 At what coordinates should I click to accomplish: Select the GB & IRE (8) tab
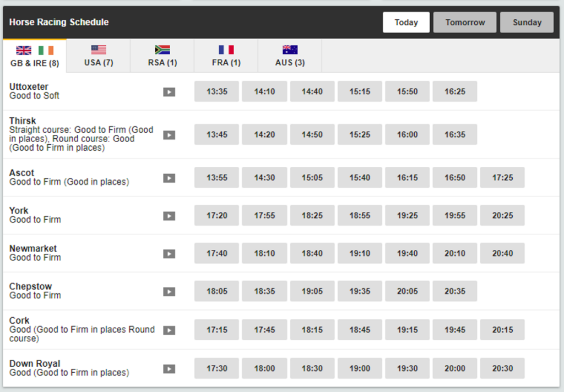(35, 56)
